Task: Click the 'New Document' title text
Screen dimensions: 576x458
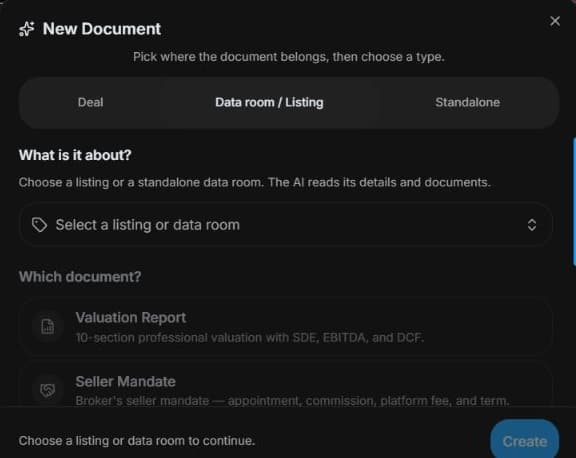Action: [x=102, y=29]
